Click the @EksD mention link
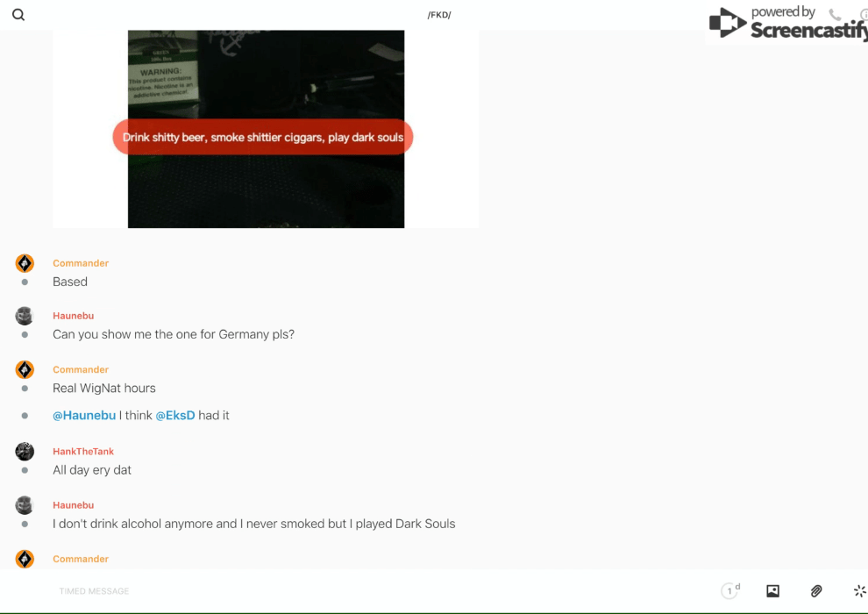The width and height of the screenshot is (868, 614). coord(174,416)
